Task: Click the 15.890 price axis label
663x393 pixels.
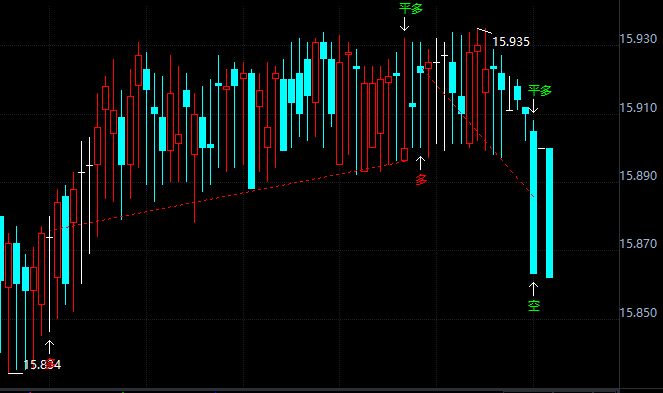Action: [x=638, y=176]
